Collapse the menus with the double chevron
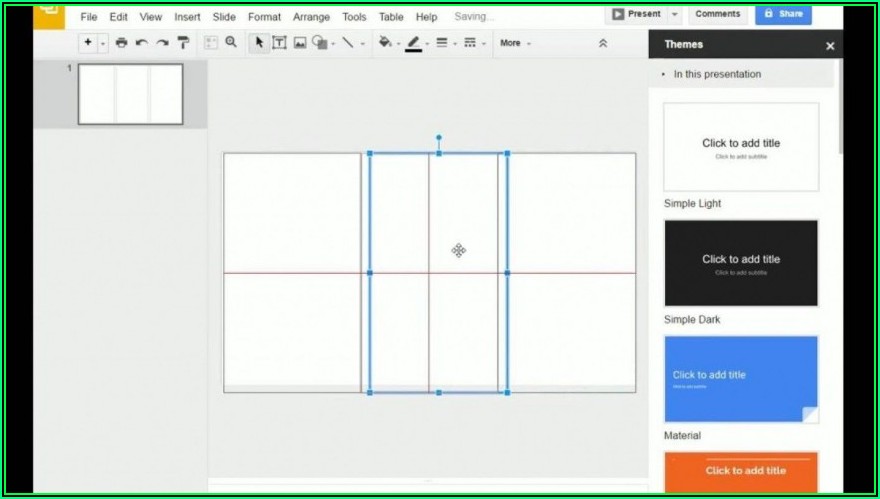The height and width of the screenshot is (499, 880). click(x=602, y=43)
